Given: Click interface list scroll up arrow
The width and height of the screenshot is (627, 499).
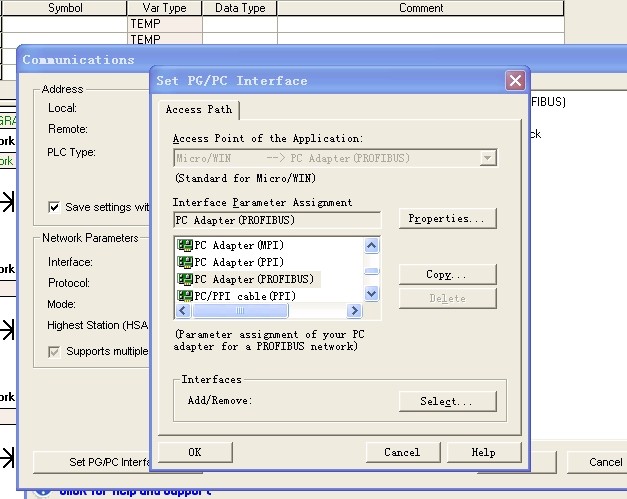Looking at the screenshot, I should 371,245.
